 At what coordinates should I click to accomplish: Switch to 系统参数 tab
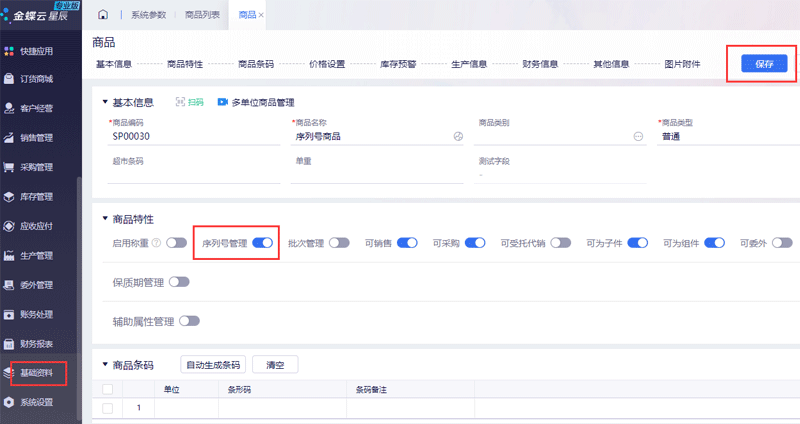(148, 15)
